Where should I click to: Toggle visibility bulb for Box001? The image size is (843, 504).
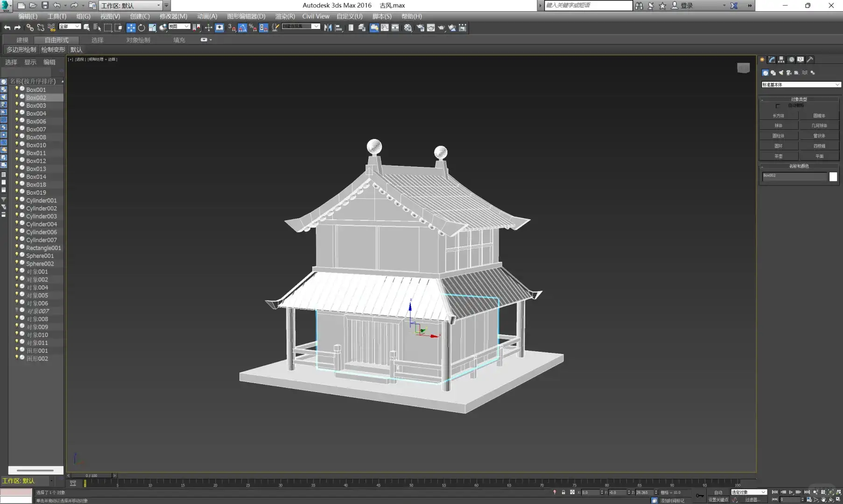[17, 89]
